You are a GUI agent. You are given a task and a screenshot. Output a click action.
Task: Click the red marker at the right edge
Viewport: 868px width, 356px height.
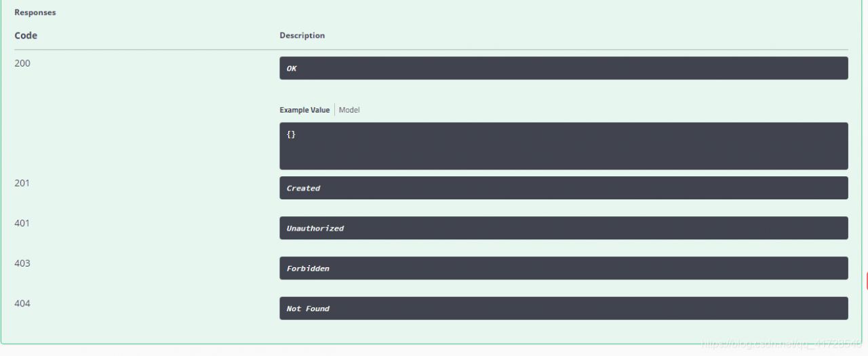point(867,281)
